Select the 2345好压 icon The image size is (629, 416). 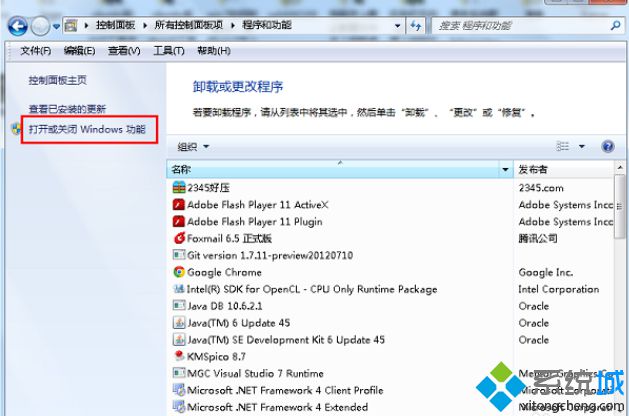click(179, 187)
